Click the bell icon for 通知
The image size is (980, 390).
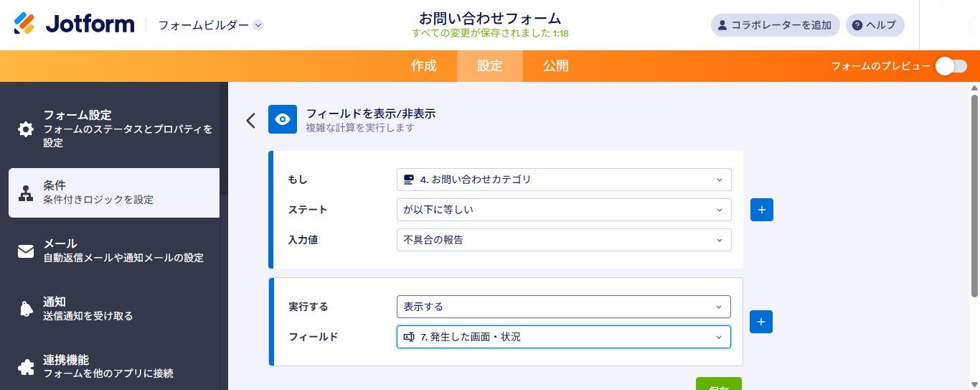[x=26, y=310]
